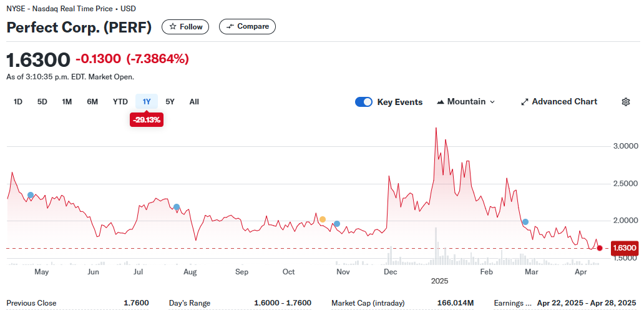Click the Day's Range value
644x310 pixels.
283,303
